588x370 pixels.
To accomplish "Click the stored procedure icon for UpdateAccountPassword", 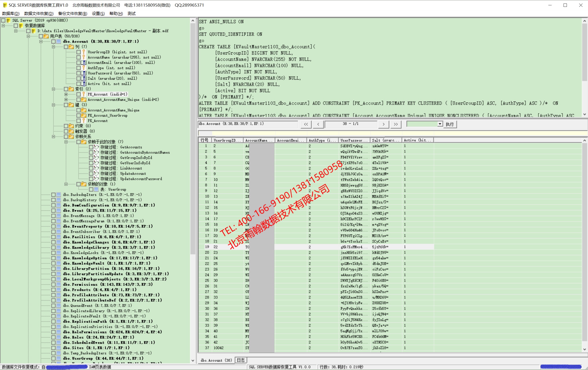I will pyautogui.click(x=96, y=179).
